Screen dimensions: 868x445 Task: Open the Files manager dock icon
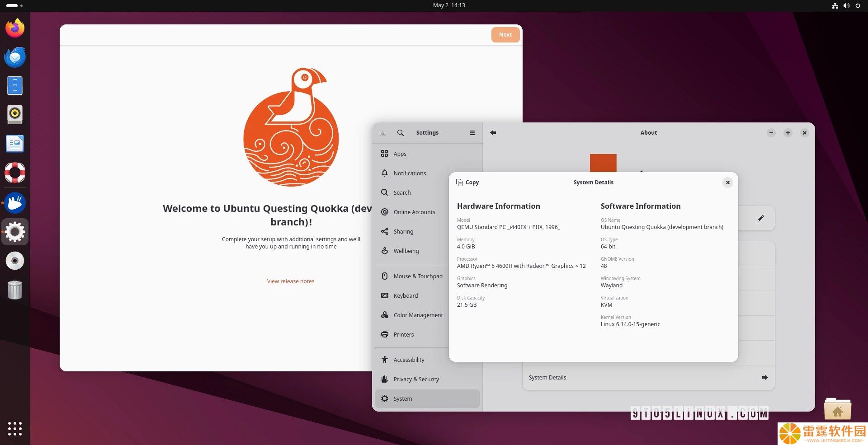15,86
